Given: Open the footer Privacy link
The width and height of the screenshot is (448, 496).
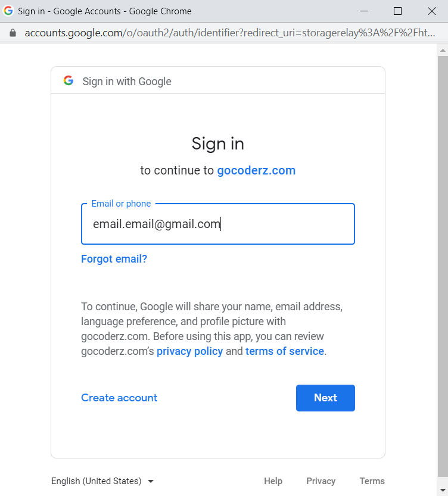Looking at the screenshot, I should tap(321, 481).
